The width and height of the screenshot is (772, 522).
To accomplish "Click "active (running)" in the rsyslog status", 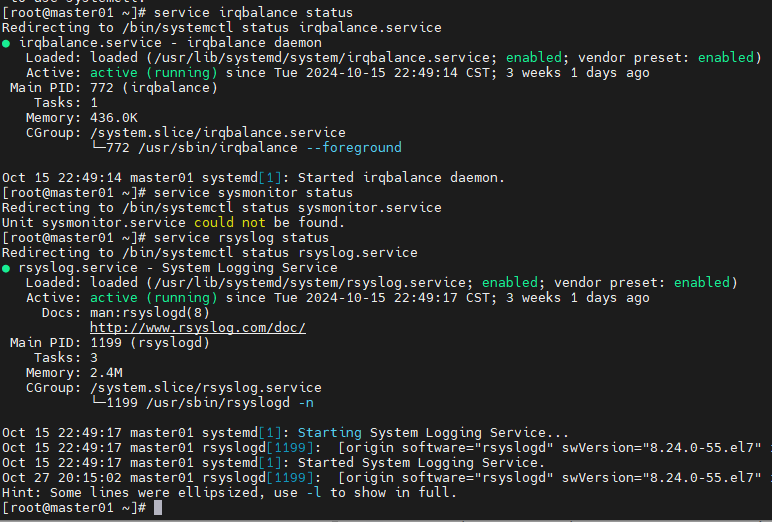I will pos(154,298).
